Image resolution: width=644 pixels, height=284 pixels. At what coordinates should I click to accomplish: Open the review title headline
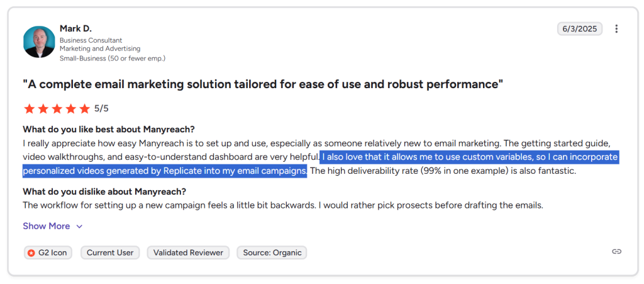[x=263, y=84]
